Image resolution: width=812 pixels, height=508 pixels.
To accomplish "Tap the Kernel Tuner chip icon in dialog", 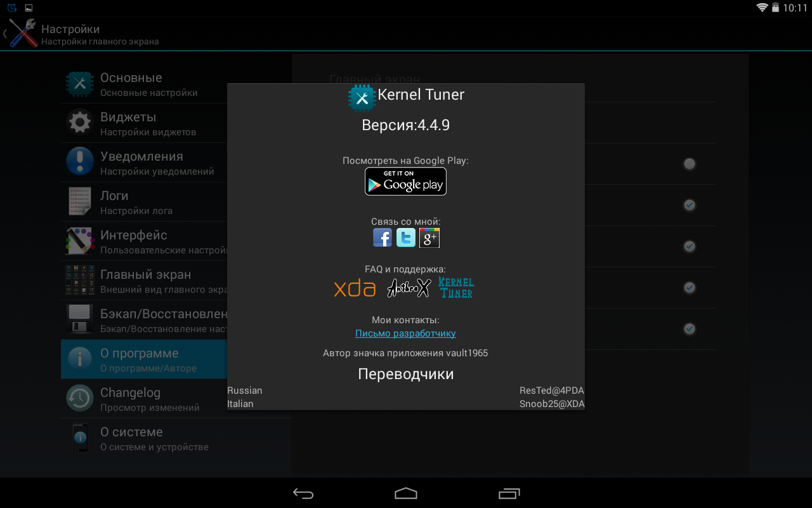I will [362, 98].
